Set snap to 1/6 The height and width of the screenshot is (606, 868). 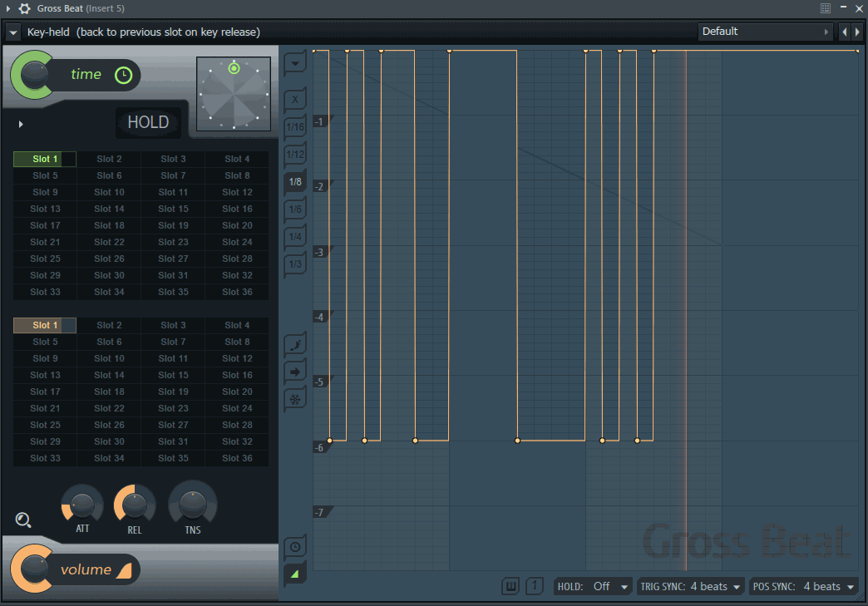pyautogui.click(x=295, y=209)
